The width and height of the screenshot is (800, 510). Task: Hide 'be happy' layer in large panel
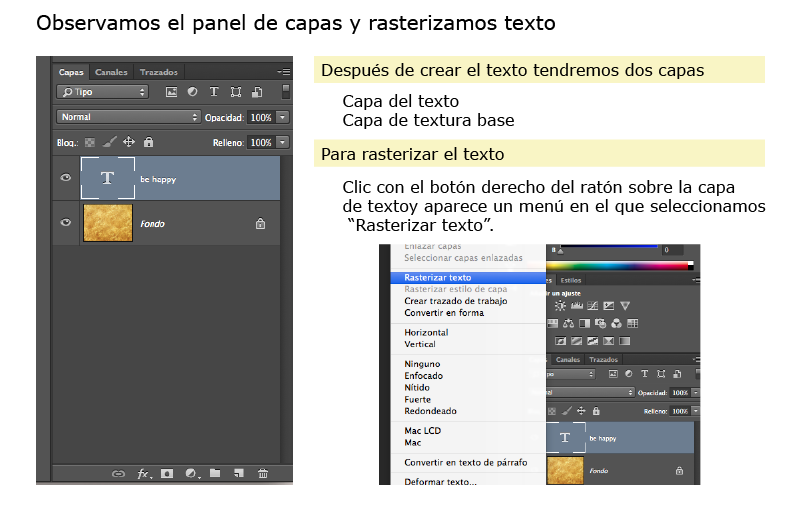65,177
